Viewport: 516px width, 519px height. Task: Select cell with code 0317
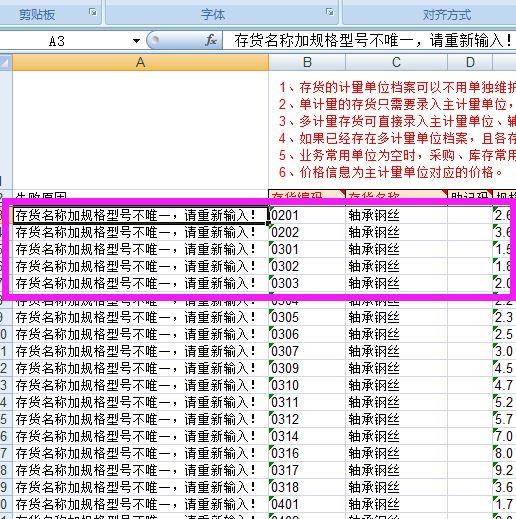pos(307,470)
